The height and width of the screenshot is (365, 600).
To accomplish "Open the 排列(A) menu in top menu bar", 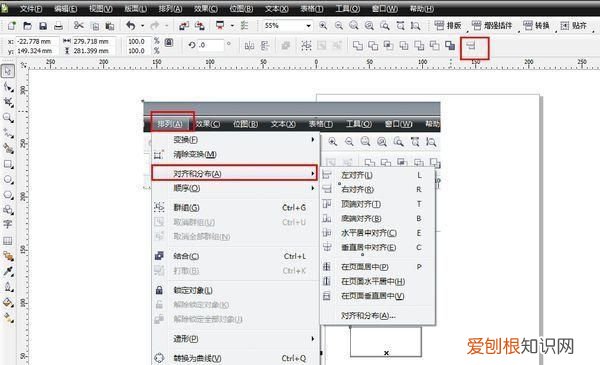I will click(x=171, y=8).
